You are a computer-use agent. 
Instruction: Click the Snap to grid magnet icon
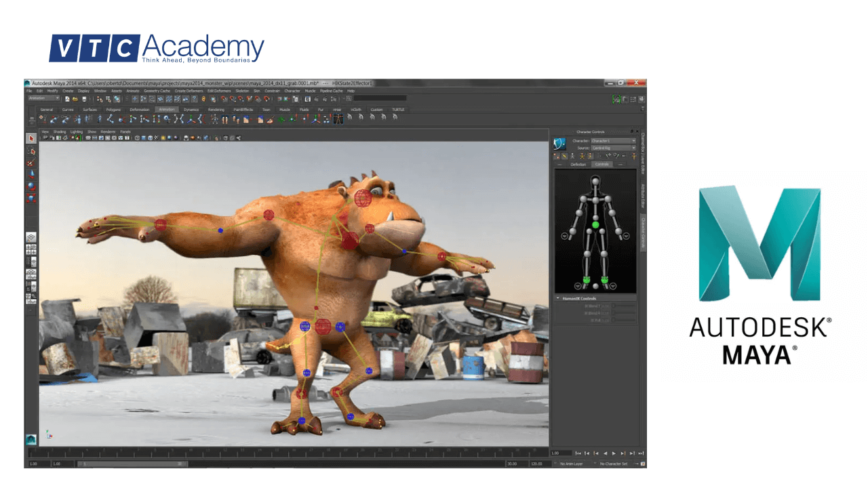tap(134, 99)
